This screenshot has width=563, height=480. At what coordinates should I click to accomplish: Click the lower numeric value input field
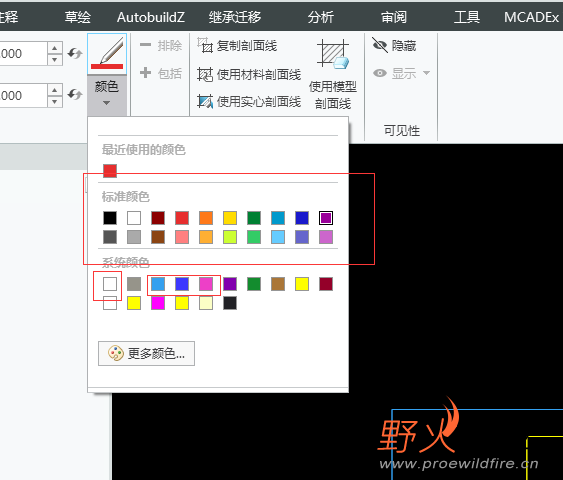click(23, 95)
